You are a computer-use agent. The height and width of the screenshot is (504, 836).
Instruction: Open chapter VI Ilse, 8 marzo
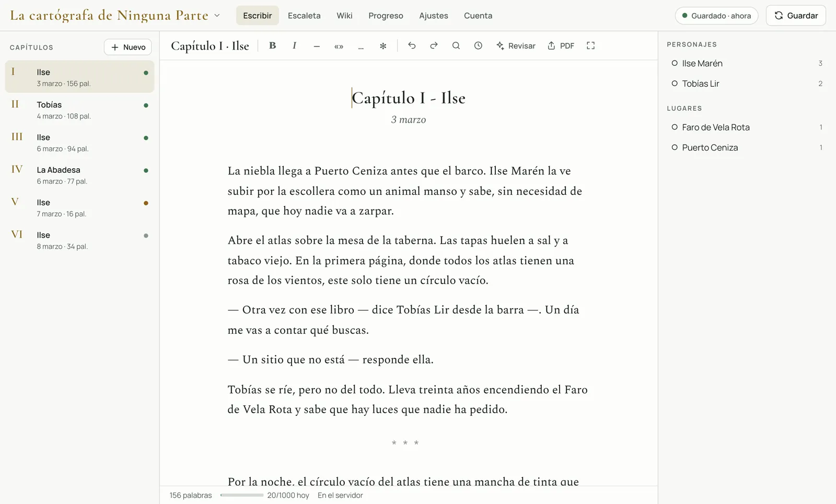pos(79,240)
